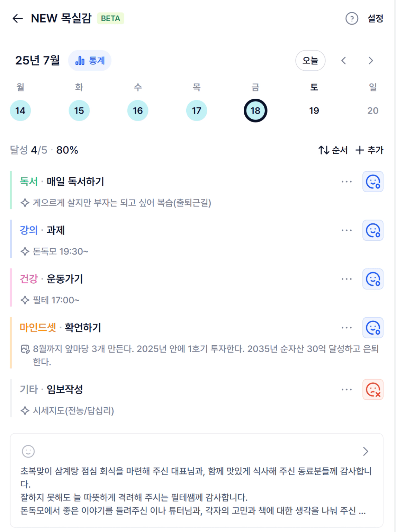Jump to today with 오늘 button
This screenshot has height=532, width=396.
pos(310,61)
